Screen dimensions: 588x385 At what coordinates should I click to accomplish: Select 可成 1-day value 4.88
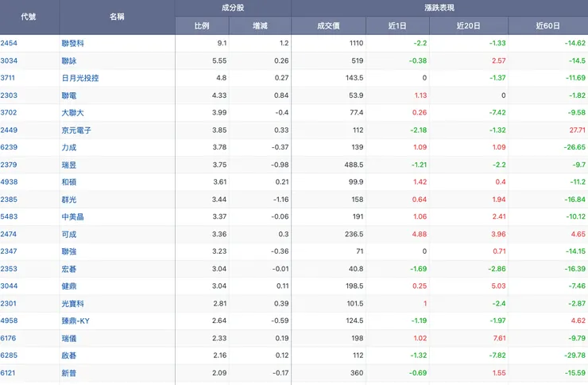point(420,234)
